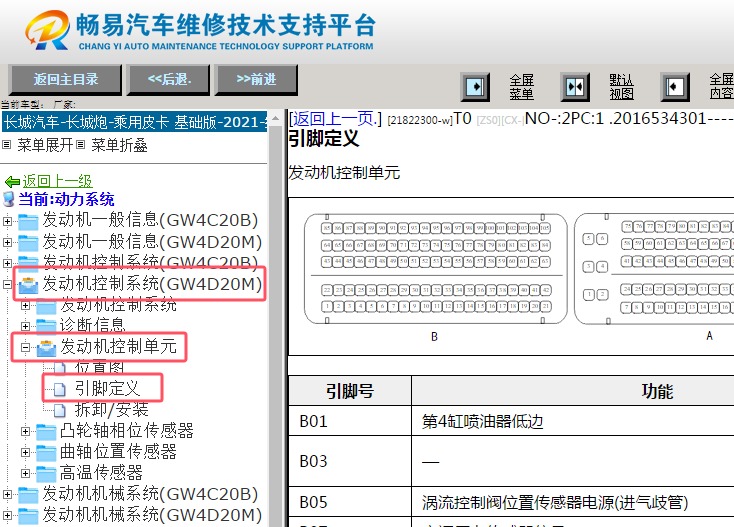Select the vehicle model 长城汽车-长城炮 dropdown

pos(134,123)
